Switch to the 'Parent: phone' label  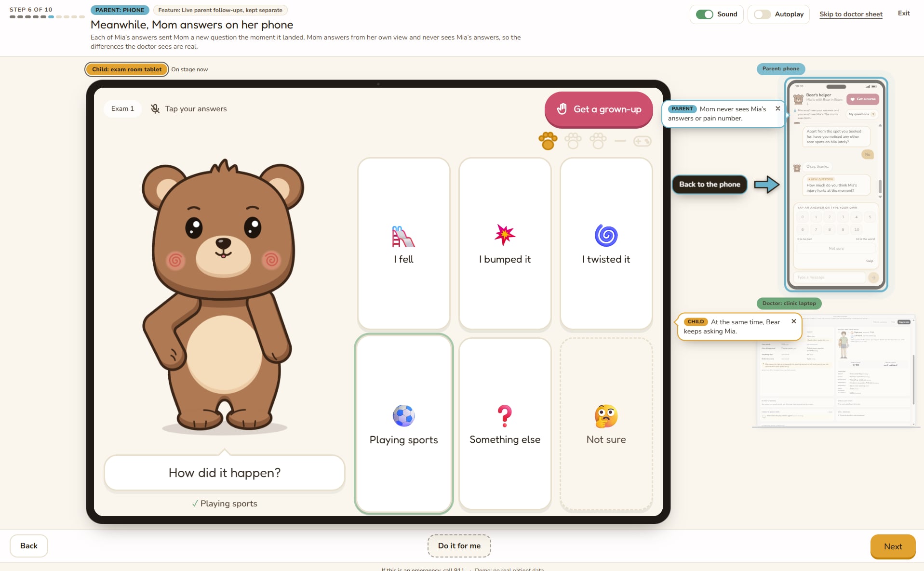point(781,69)
